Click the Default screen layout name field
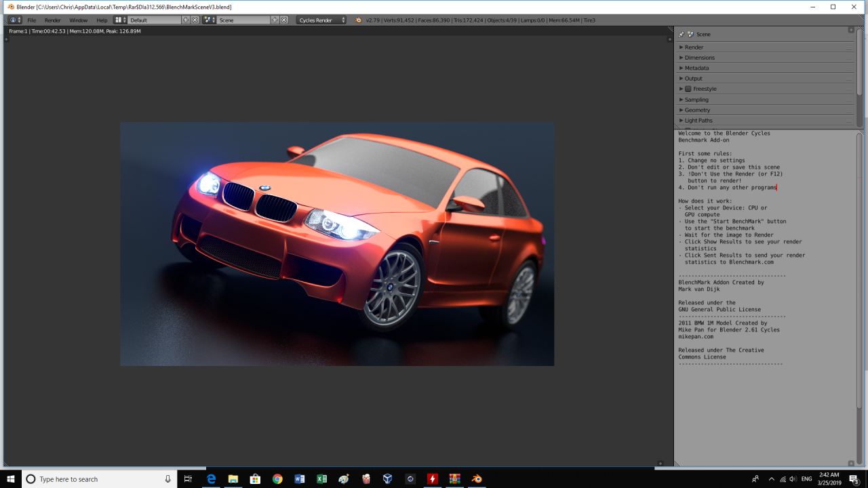The height and width of the screenshot is (488, 868). click(155, 20)
